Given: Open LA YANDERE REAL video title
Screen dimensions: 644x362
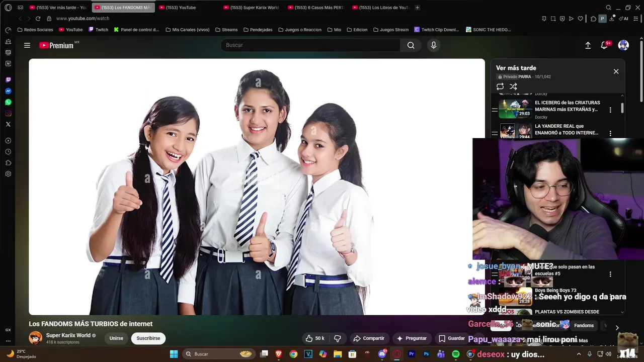Looking at the screenshot, I should (x=567, y=130).
